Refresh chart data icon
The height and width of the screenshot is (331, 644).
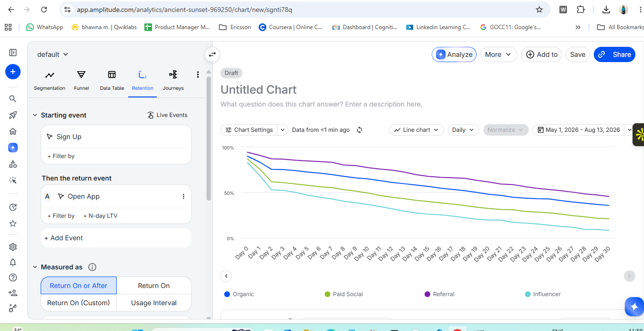click(x=360, y=130)
